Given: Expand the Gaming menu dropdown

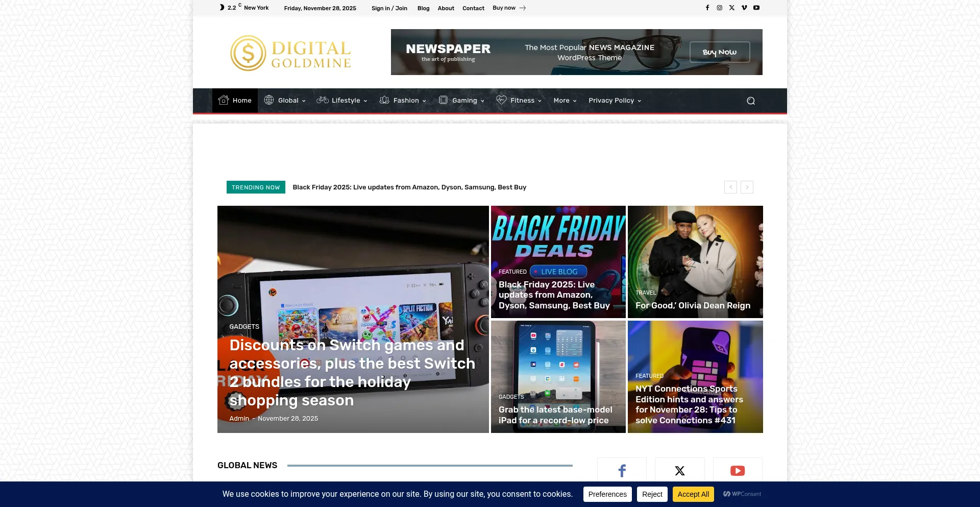Looking at the screenshot, I should (462, 101).
